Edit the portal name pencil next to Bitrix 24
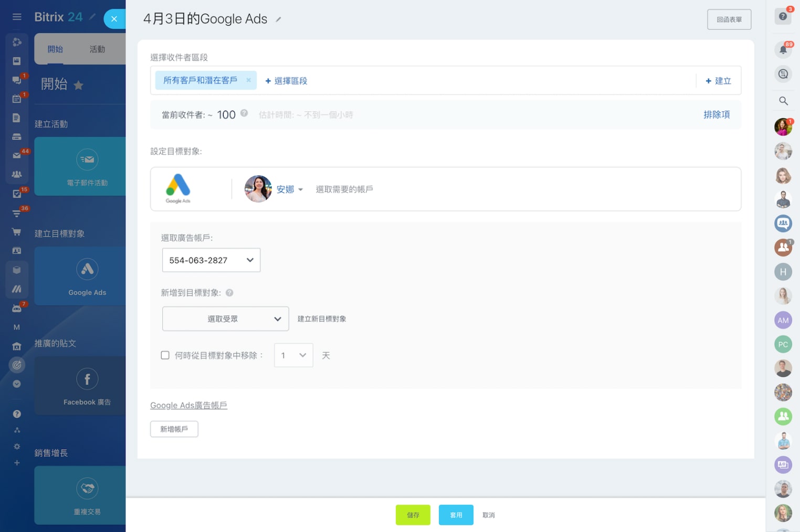Image resolution: width=800 pixels, height=532 pixels. (x=92, y=17)
